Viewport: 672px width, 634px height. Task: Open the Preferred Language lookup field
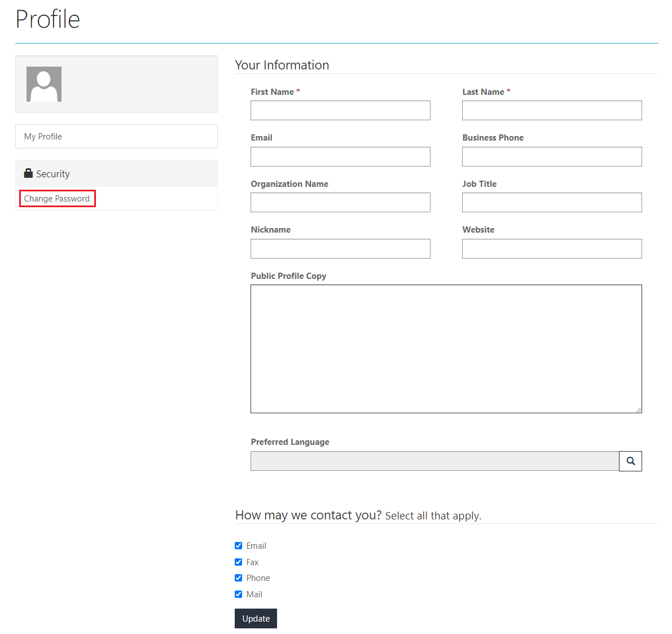coord(434,461)
